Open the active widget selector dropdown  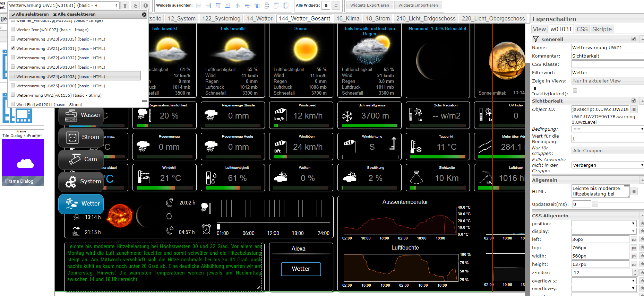click(63, 6)
